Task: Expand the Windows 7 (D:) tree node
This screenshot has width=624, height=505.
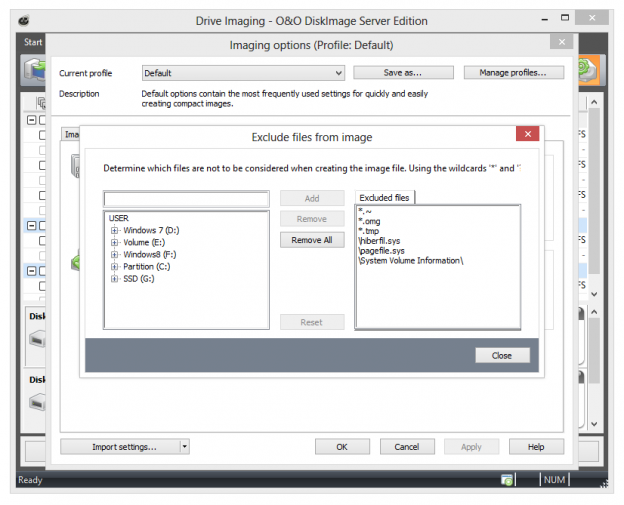Action: pos(115,230)
